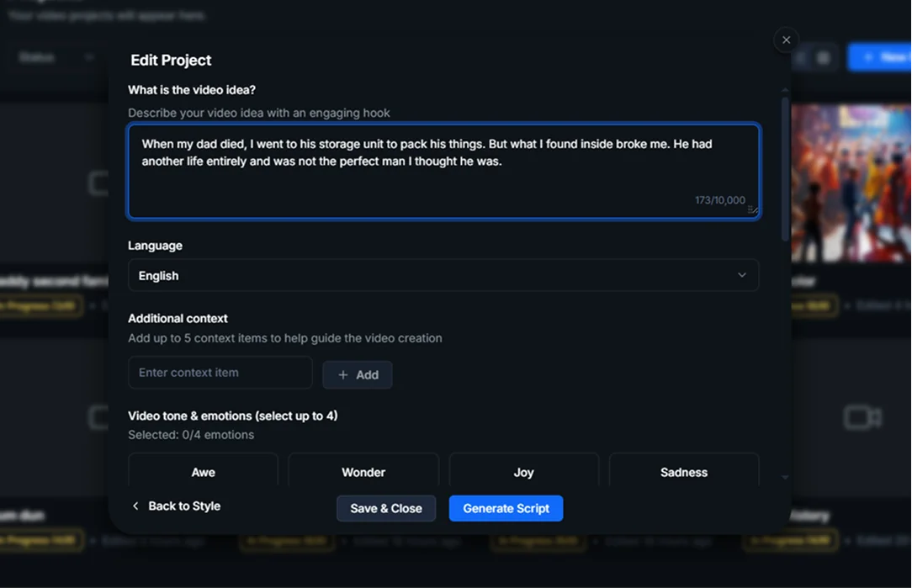Image resolution: width=912 pixels, height=588 pixels.
Task: Click the Generate Script button
Action: point(506,508)
